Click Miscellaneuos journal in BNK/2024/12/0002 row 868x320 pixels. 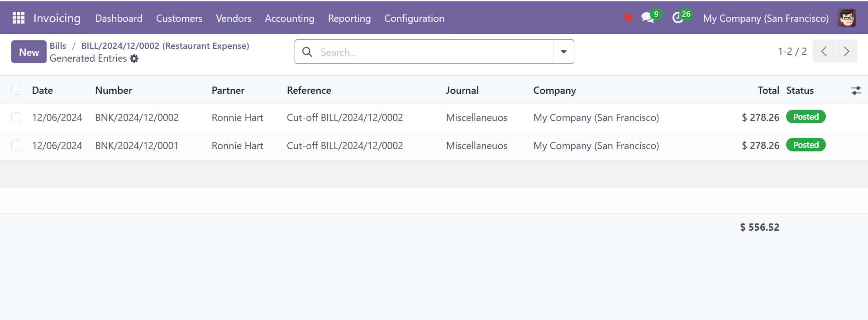tap(477, 118)
